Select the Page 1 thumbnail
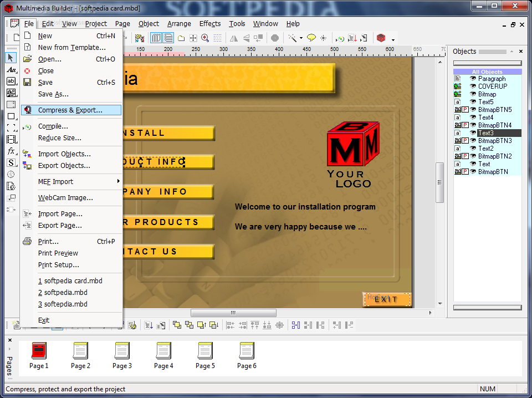532x398 pixels. [x=39, y=355]
